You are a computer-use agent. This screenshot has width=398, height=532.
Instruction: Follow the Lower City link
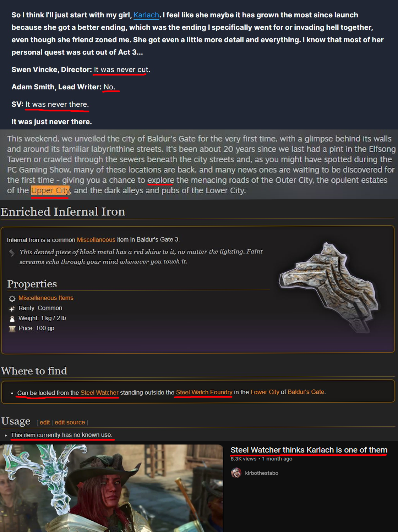[x=265, y=392]
